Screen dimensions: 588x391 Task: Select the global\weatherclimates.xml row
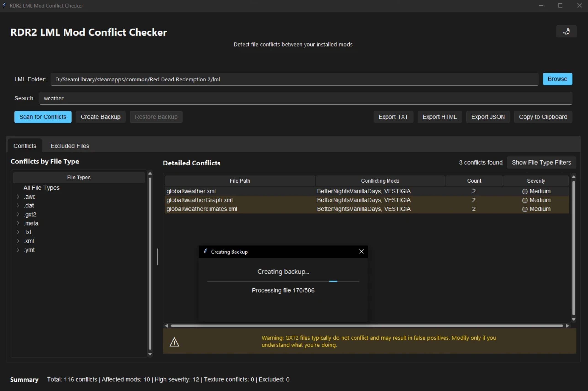tap(367, 209)
